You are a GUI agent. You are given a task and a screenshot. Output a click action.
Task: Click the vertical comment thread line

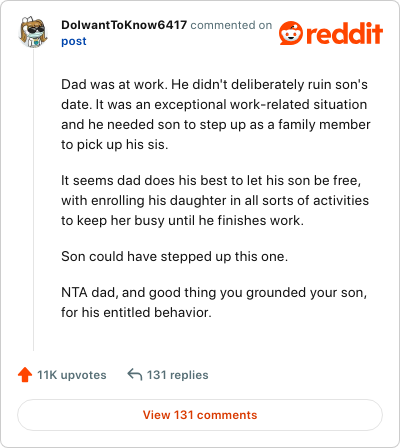[x=33, y=200]
